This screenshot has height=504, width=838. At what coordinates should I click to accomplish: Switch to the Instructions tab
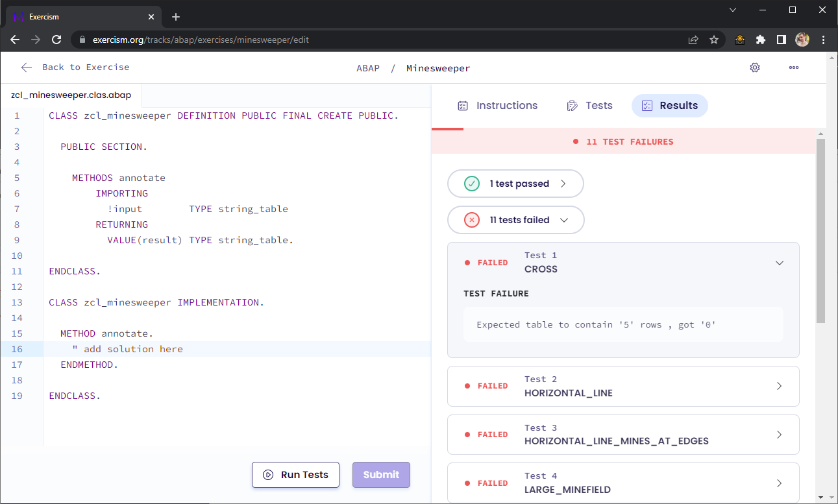(x=498, y=106)
